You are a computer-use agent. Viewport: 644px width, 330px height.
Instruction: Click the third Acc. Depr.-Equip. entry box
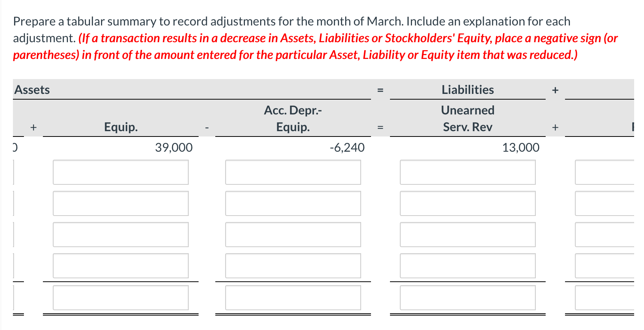pyautogui.click(x=293, y=235)
